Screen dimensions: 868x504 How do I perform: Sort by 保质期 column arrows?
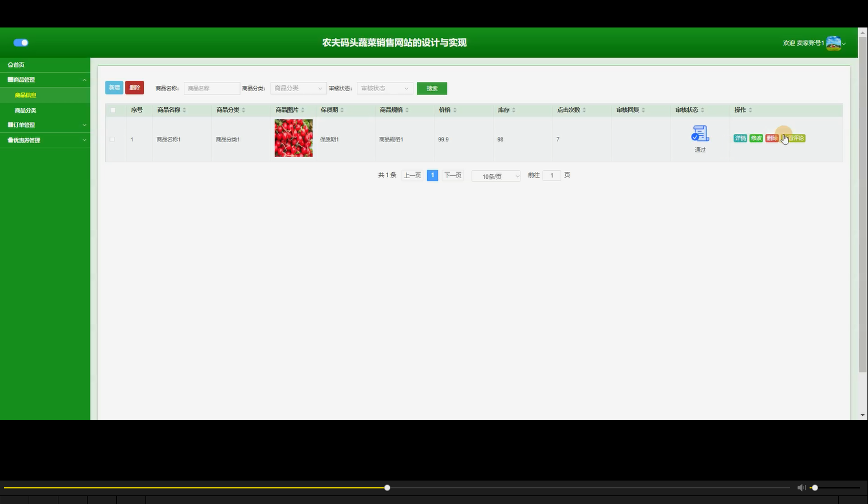pyautogui.click(x=342, y=110)
